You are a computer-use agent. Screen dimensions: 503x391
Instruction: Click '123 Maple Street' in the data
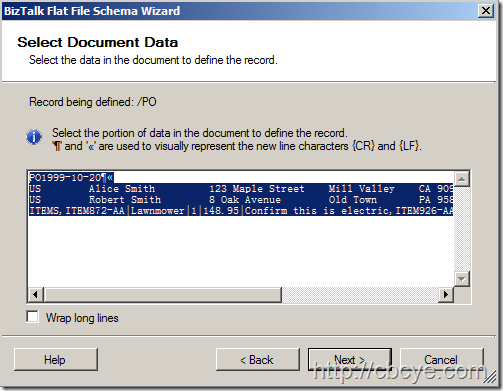point(257,189)
